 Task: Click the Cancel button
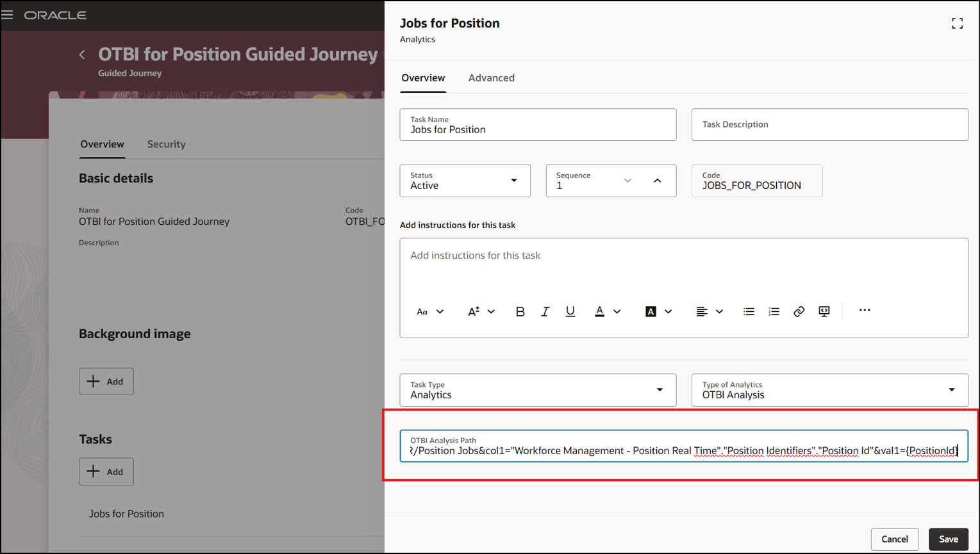tap(894, 539)
